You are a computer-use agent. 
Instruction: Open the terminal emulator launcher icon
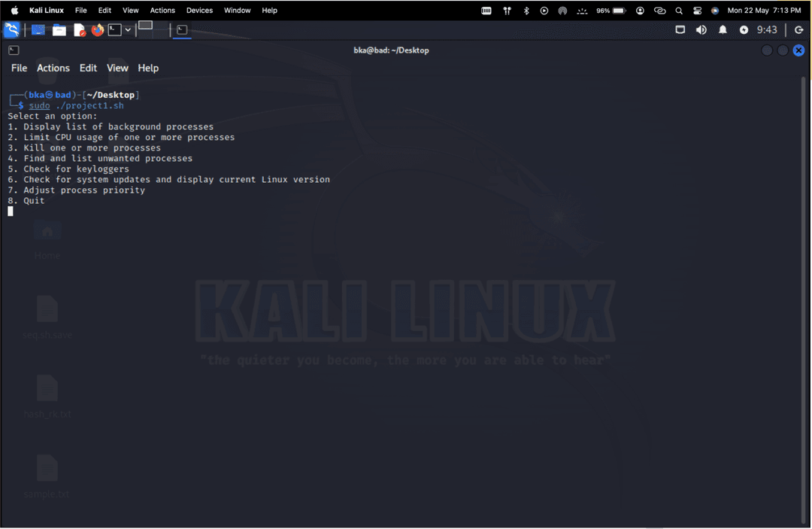click(114, 30)
